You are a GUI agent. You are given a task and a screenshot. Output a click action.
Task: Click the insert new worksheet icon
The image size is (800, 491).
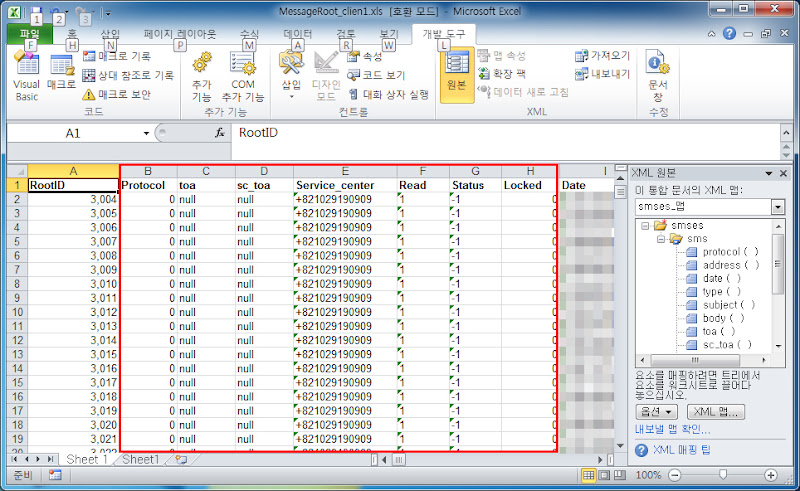[x=181, y=459]
